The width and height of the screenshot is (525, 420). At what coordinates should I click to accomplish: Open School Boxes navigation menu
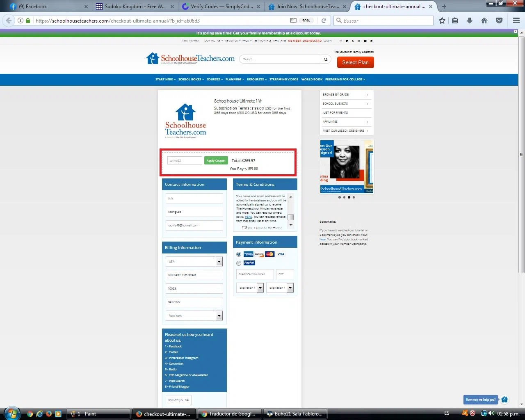[191, 80]
